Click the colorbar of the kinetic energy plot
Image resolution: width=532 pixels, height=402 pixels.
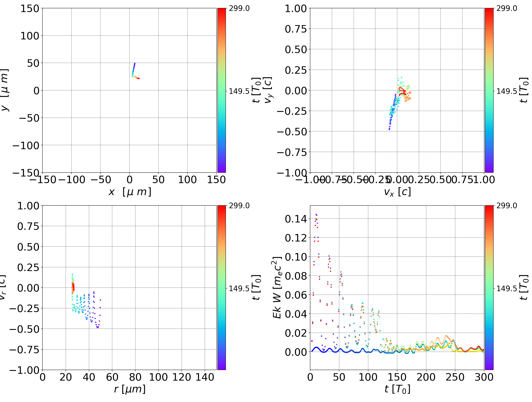pyautogui.click(x=489, y=287)
